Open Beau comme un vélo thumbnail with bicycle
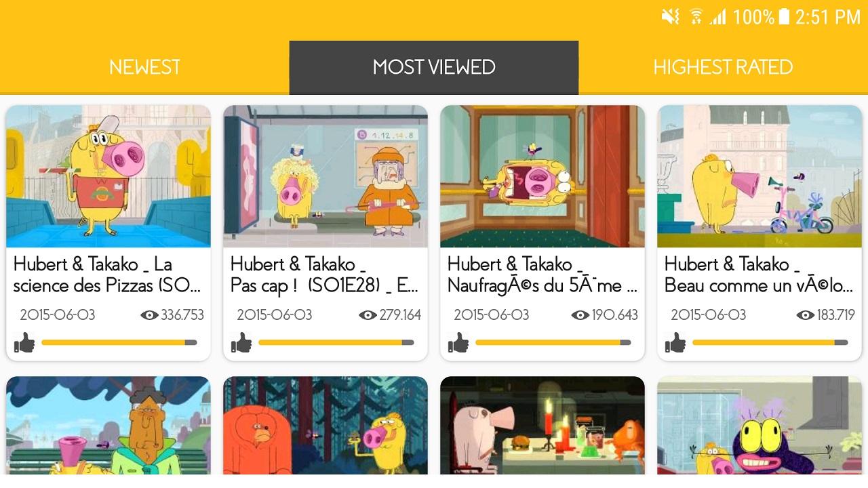The height and width of the screenshot is (488, 868). [759, 176]
